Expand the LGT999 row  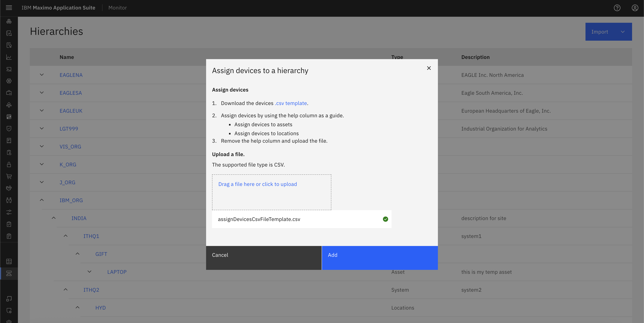pos(42,128)
